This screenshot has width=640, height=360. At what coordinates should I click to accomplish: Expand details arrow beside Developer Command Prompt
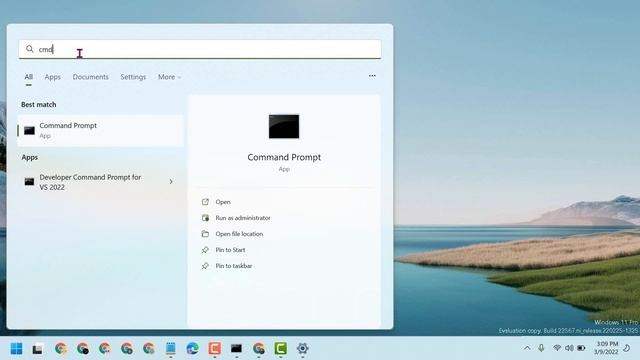pos(171,182)
